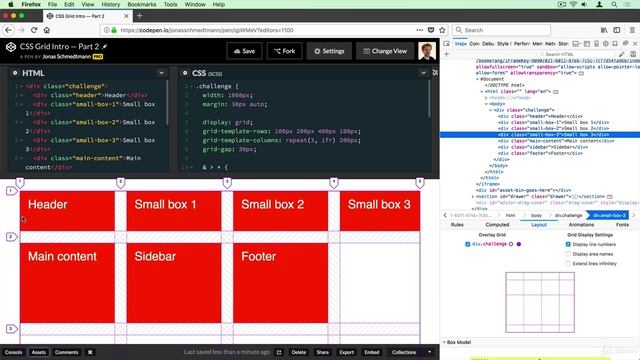This screenshot has width=640, height=360.
Task: Click the browser back arrow
Action: tap(9, 30)
